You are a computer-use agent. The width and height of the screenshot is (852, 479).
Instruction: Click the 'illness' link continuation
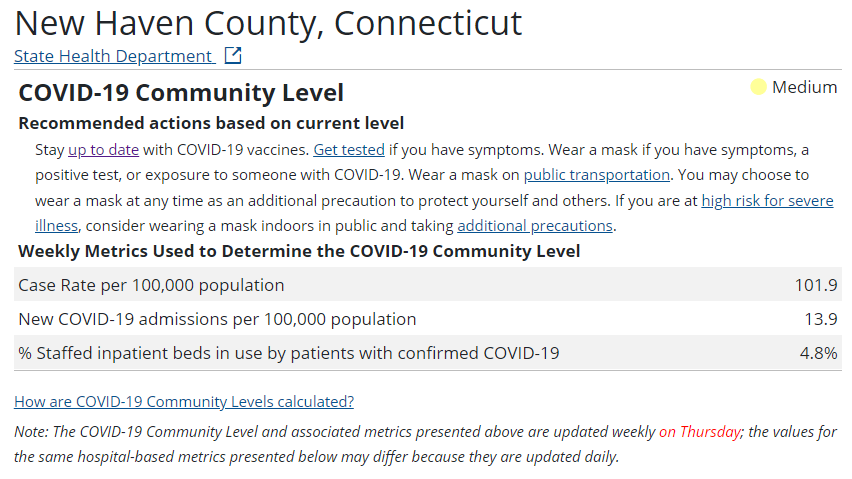(x=57, y=225)
